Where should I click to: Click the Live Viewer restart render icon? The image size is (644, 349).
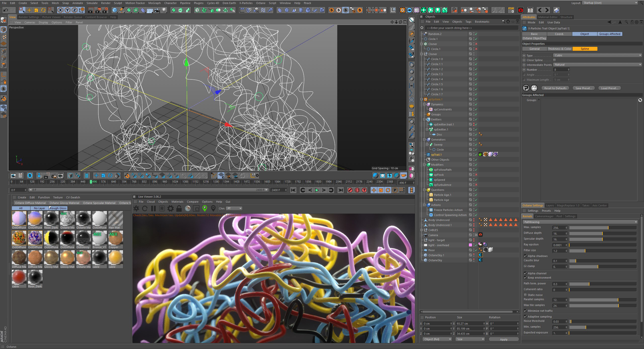(145, 208)
